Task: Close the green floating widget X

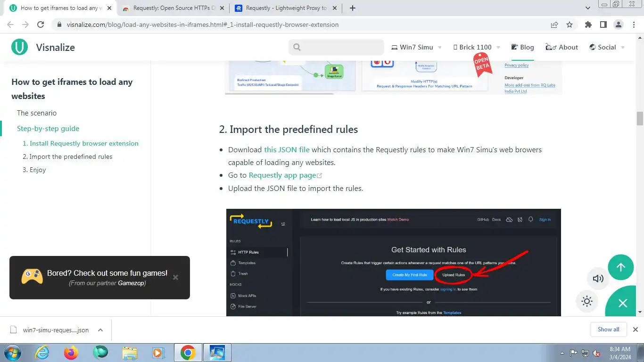Action: coord(623,303)
